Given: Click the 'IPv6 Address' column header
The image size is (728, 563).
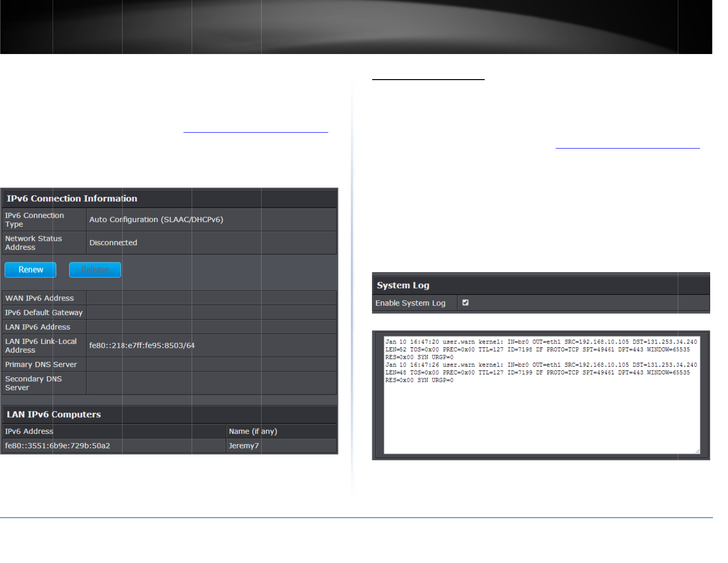Looking at the screenshot, I should click(x=29, y=431).
